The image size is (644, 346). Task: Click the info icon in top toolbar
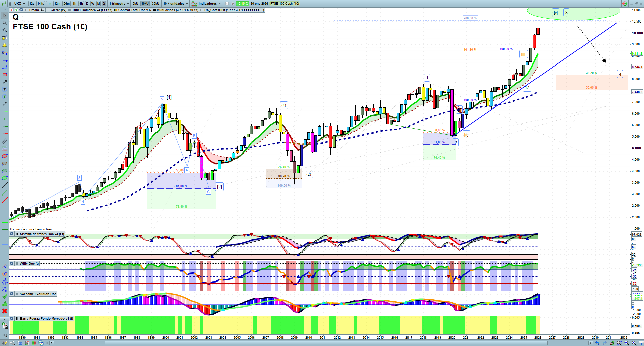click(227, 4)
